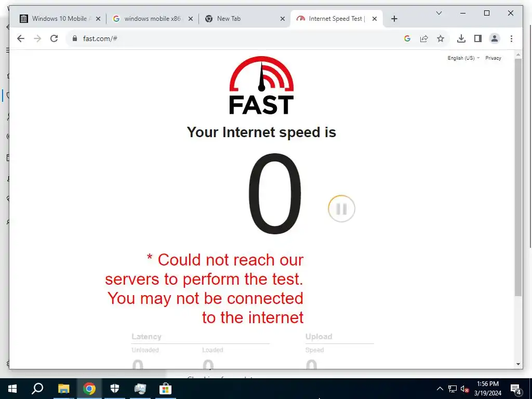The height and width of the screenshot is (399, 532).
Task: Open Microsoft Store from taskbar
Action: (165, 389)
